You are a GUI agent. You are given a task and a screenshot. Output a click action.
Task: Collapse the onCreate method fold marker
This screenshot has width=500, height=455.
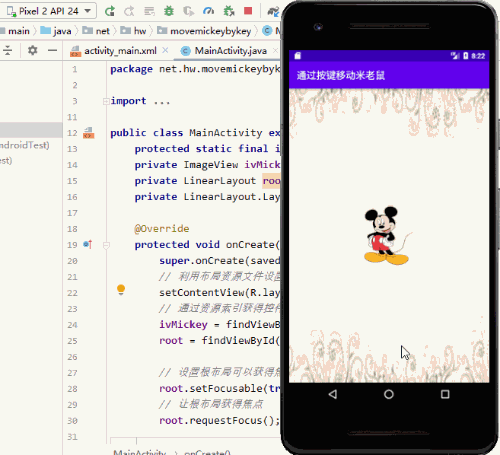point(106,246)
